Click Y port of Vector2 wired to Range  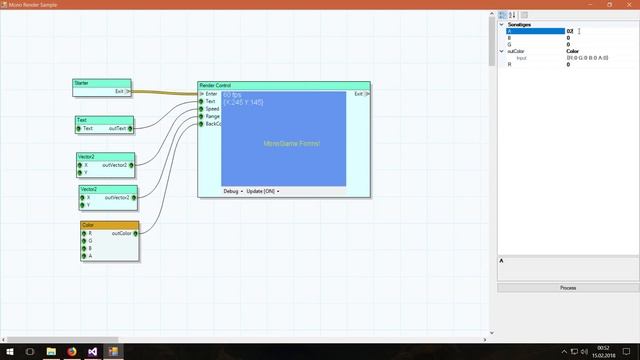(82, 205)
